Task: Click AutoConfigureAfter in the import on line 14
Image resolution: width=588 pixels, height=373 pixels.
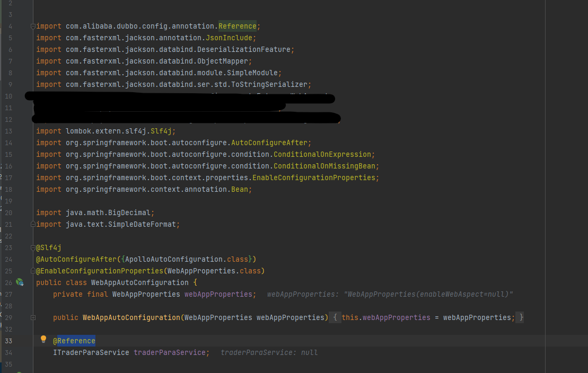Action: click(x=269, y=143)
